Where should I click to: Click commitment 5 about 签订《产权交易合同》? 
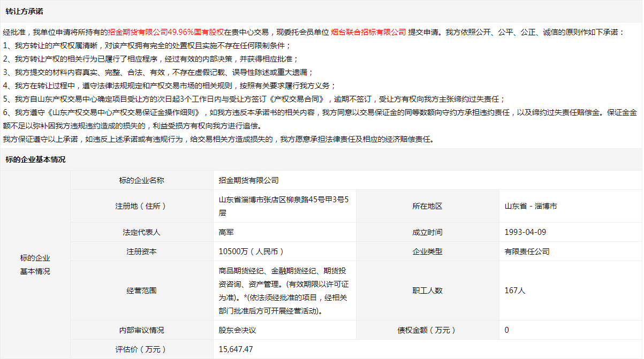tap(254, 99)
